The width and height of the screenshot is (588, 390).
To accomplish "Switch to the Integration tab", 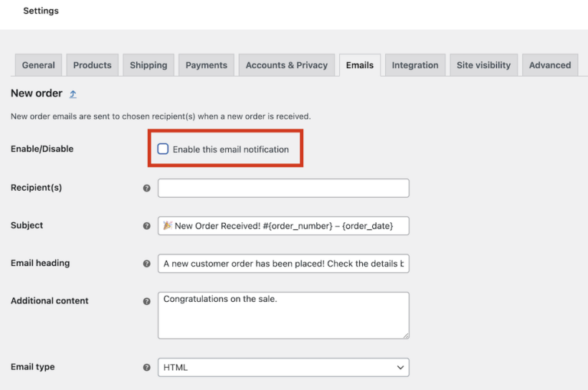I will pos(415,65).
